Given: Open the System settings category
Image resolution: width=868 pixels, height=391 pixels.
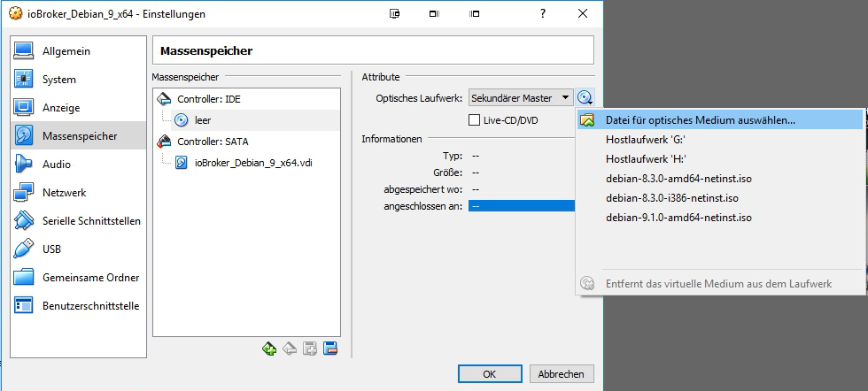Looking at the screenshot, I should pos(78,79).
